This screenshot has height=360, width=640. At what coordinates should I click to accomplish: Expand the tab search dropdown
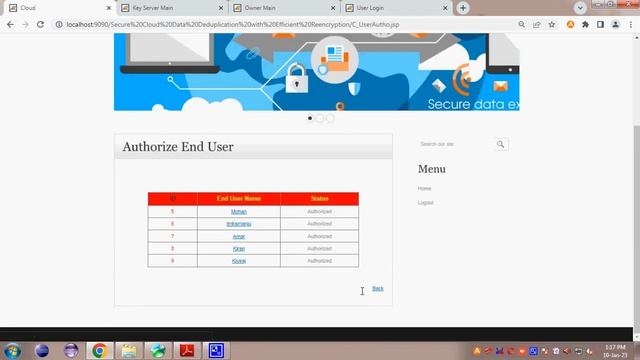coord(580,8)
